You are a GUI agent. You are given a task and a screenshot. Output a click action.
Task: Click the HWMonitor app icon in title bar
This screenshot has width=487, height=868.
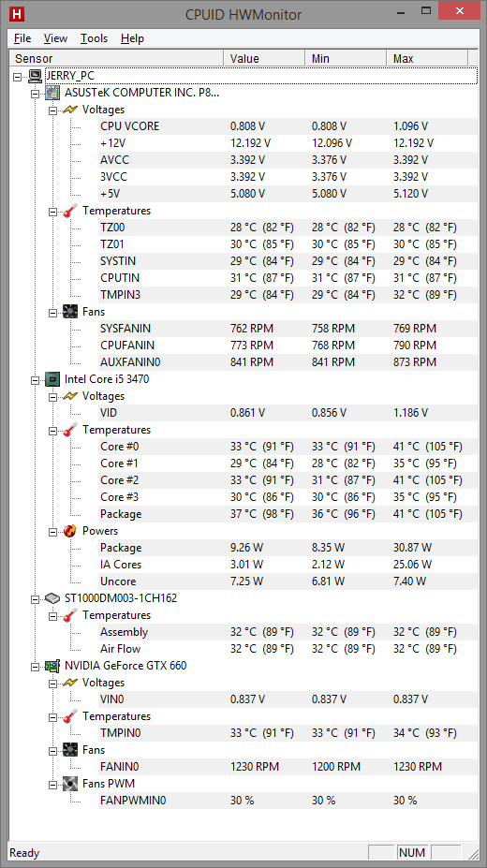19,13
